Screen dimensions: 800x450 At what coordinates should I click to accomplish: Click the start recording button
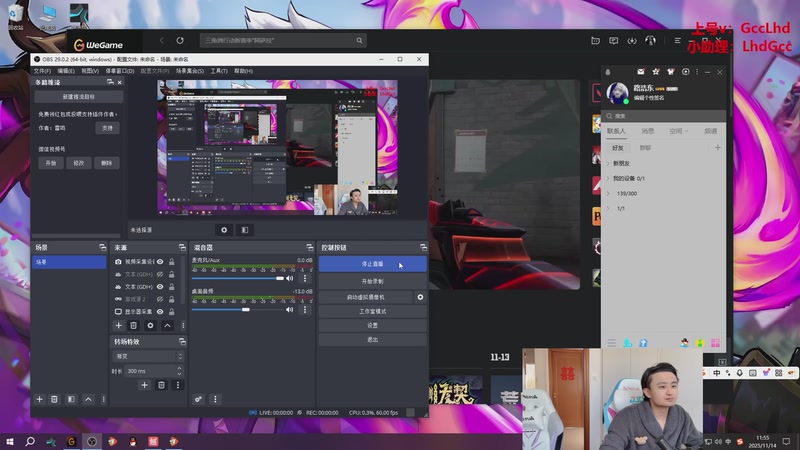tap(372, 281)
